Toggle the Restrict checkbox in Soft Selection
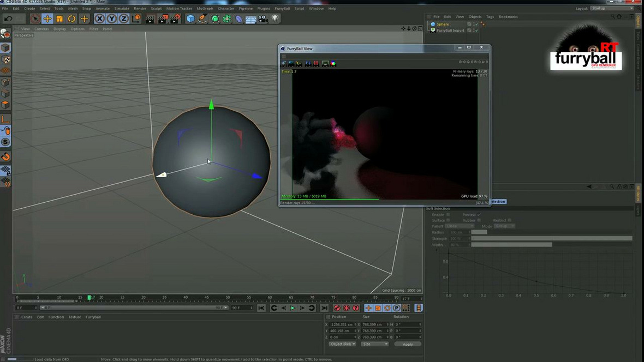644x362 pixels. [509, 220]
